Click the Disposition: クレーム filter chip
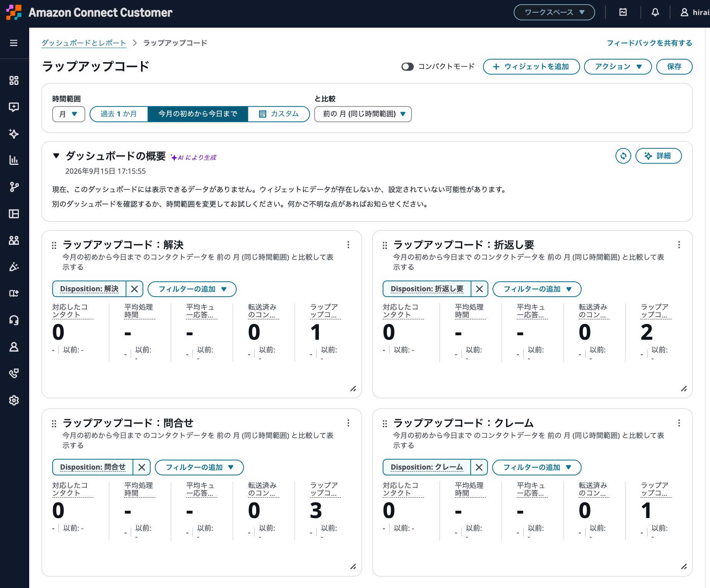This screenshot has height=588, width=710. point(427,467)
